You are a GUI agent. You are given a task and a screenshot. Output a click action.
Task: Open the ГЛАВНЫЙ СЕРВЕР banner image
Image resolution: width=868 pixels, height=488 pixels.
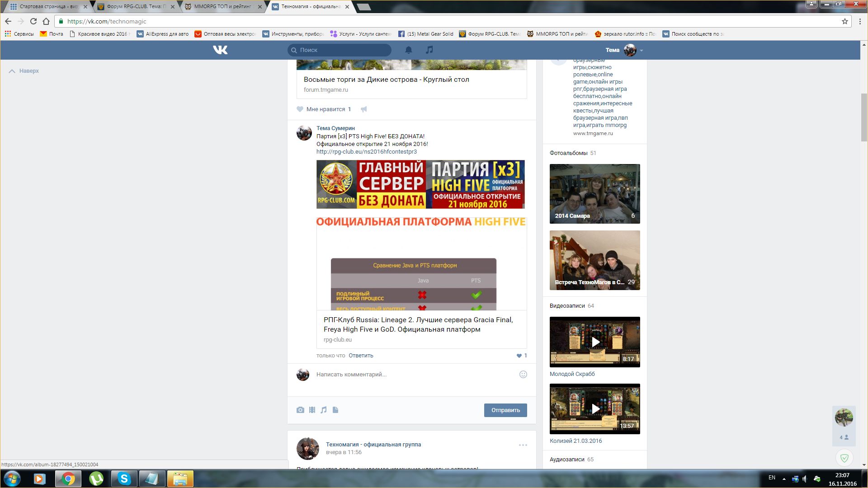click(420, 184)
